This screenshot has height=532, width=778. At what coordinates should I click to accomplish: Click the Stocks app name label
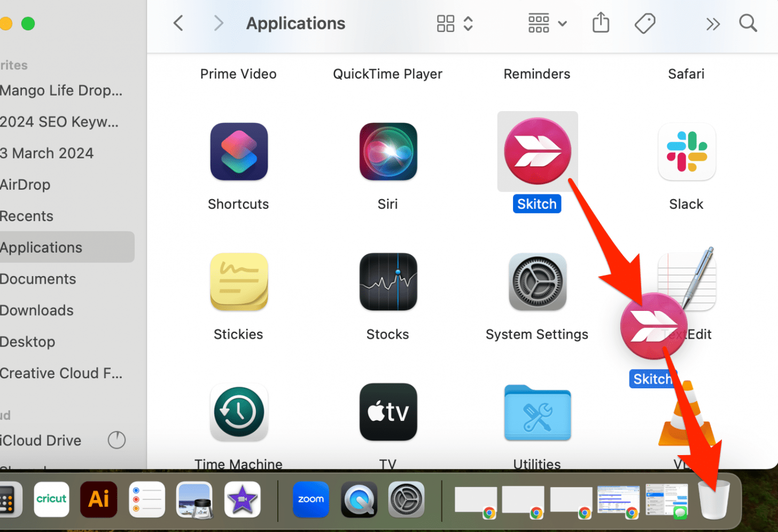tap(388, 334)
